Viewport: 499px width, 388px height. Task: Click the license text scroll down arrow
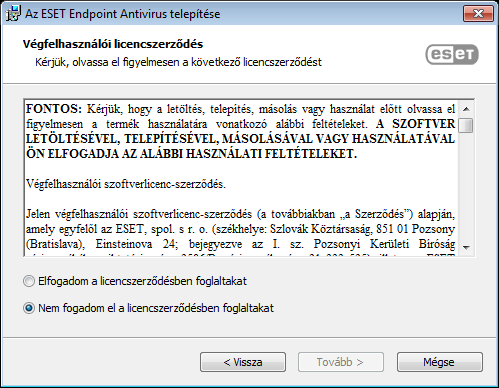click(x=466, y=247)
